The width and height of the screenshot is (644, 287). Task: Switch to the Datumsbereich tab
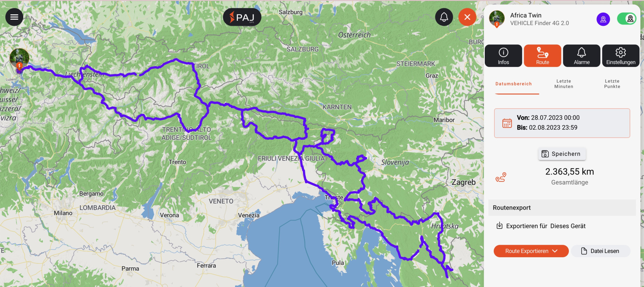click(x=513, y=84)
